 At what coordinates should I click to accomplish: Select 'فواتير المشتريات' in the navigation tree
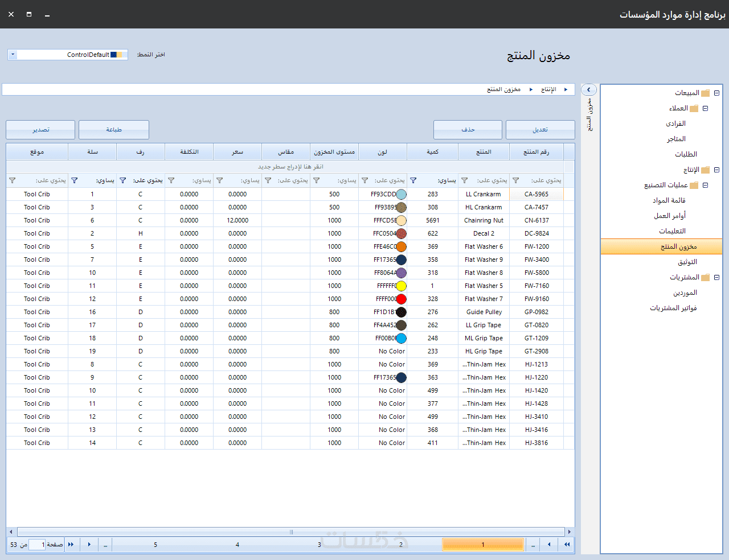674,308
